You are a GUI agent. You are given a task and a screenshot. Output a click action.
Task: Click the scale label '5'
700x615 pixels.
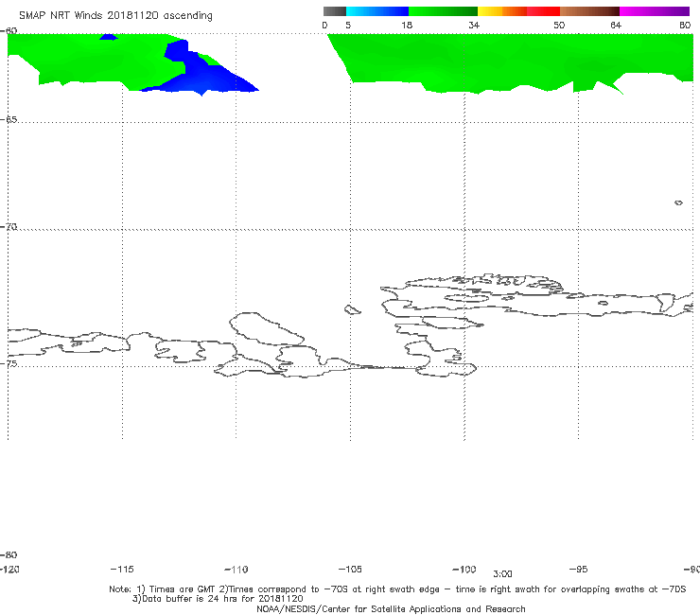point(348,25)
